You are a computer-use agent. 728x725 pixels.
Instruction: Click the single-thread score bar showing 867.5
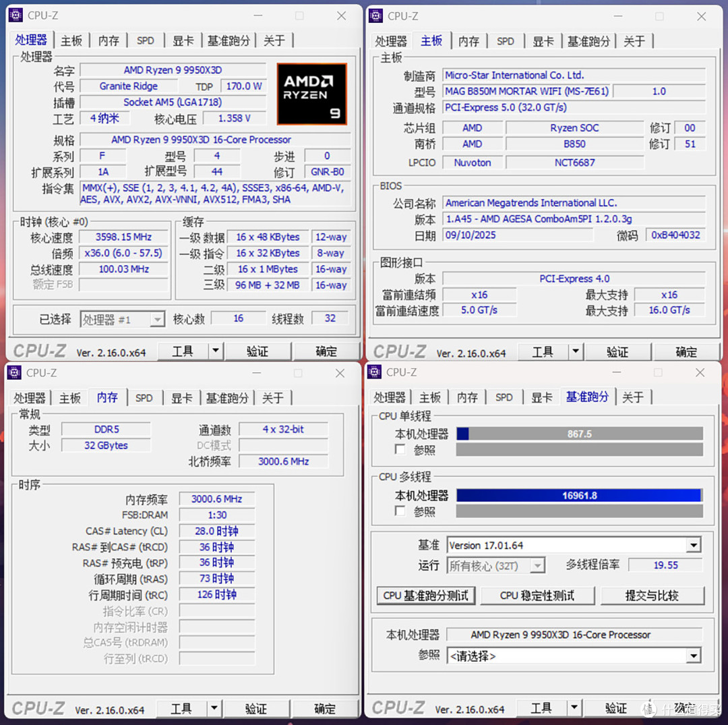click(x=580, y=434)
